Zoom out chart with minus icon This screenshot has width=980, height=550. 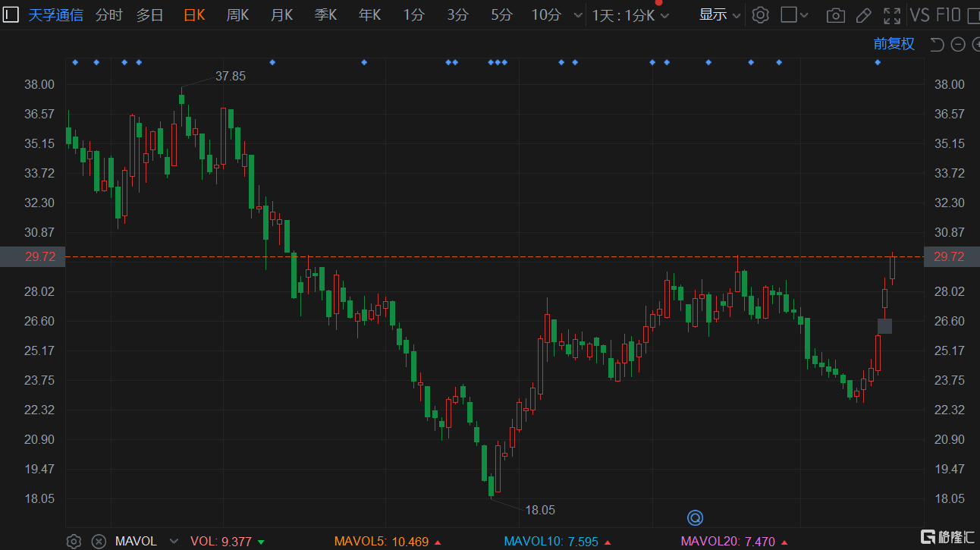(x=958, y=45)
